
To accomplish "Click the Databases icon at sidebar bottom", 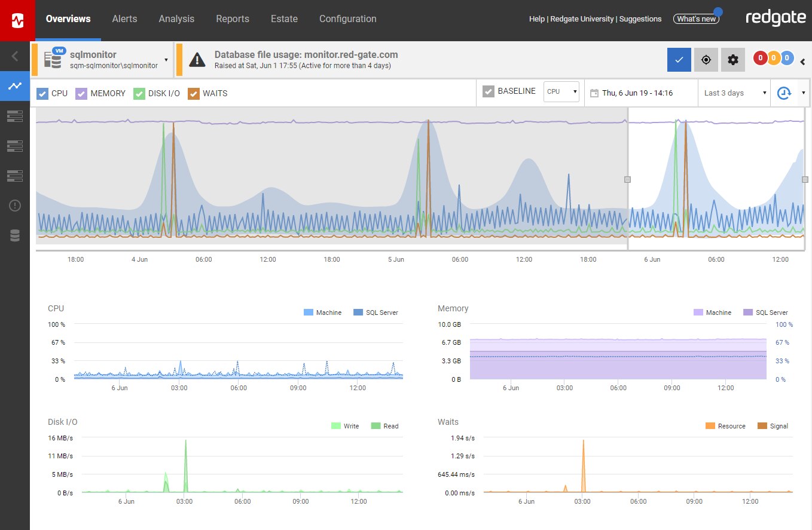I will pyautogui.click(x=14, y=235).
